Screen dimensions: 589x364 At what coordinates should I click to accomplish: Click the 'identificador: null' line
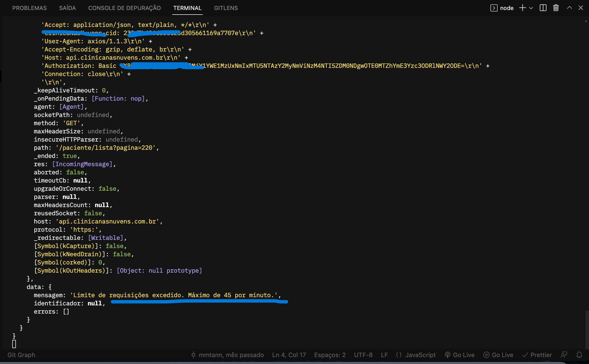pyautogui.click(x=69, y=303)
